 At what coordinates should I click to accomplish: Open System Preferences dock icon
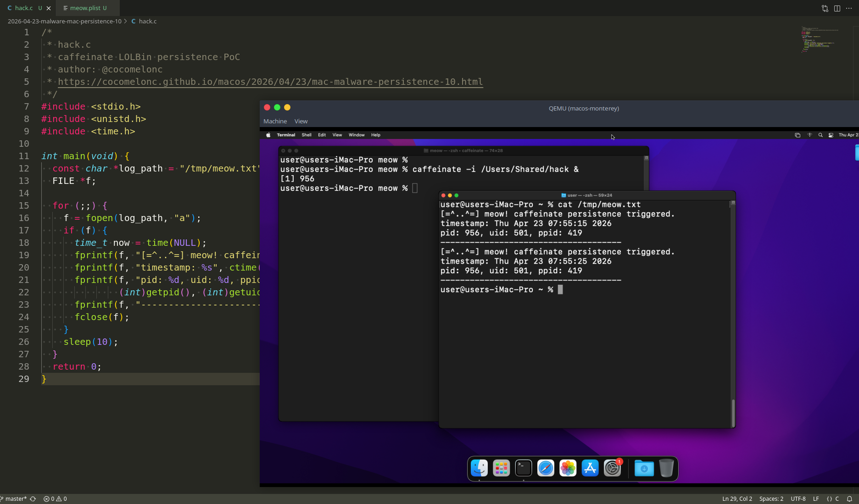612,468
